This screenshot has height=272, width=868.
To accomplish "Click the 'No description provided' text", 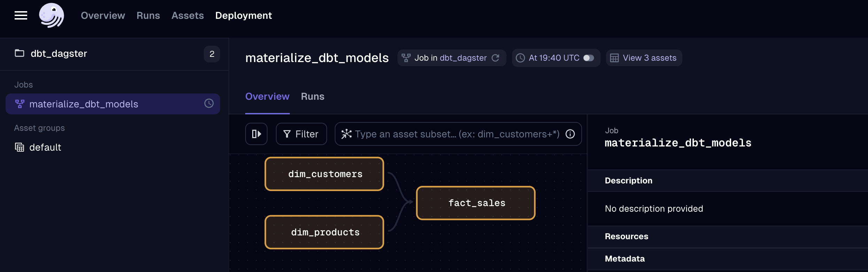I will (654, 209).
